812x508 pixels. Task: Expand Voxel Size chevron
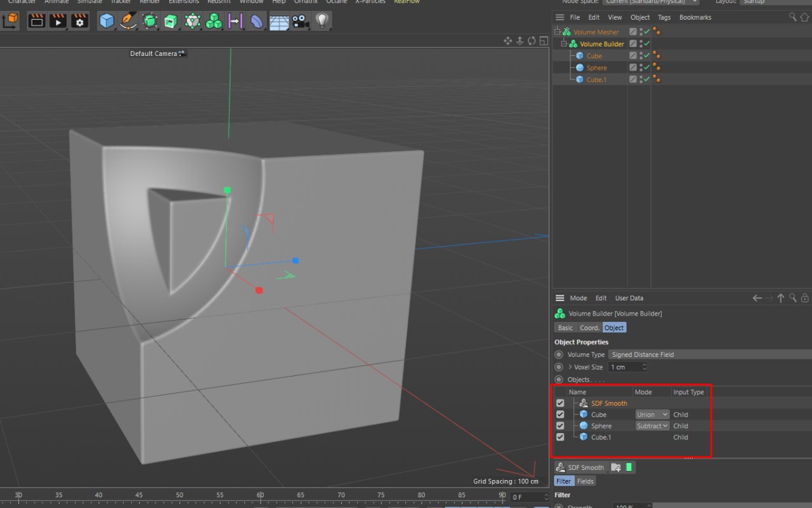point(570,367)
